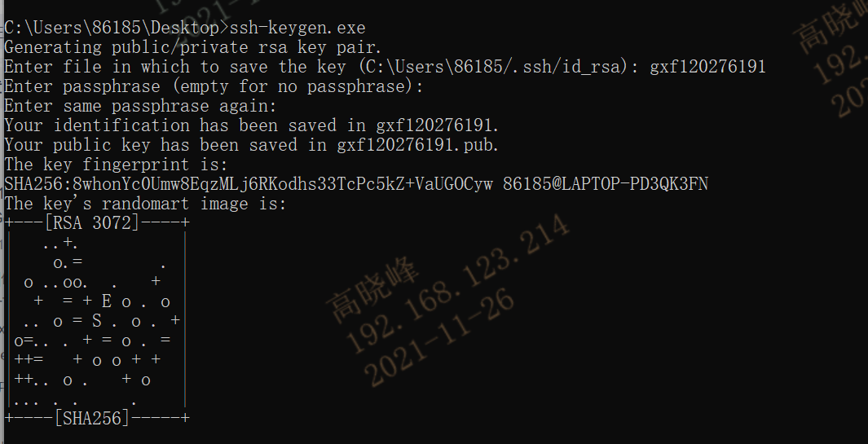Click the 86185@LAPTOP-PD3QK3FN host label
Viewport: 868px width, 444px height.
[605, 184]
